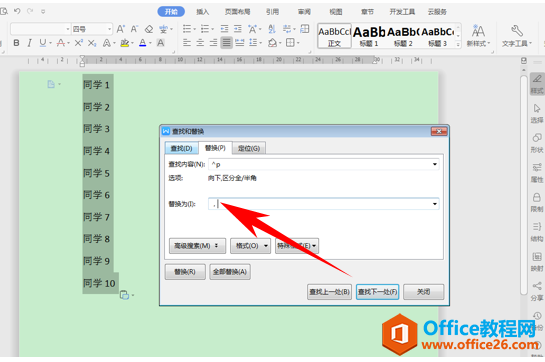Click 查找下一处(F) find next button

[x=377, y=292]
